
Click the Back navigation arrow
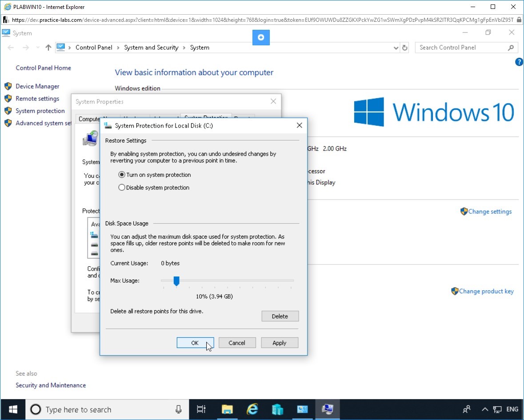click(11, 48)
